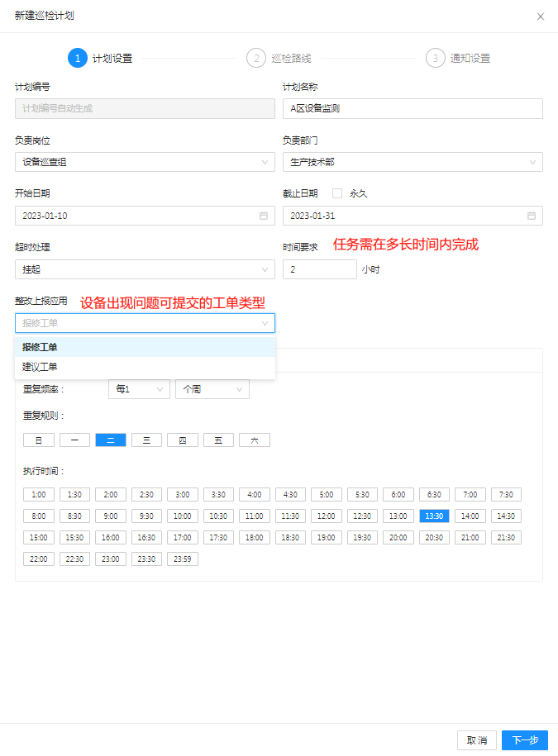The width and height of the screenshot is (558, 756).
Task: Click the calendar icon in start date field
Action: click(264, 216)
